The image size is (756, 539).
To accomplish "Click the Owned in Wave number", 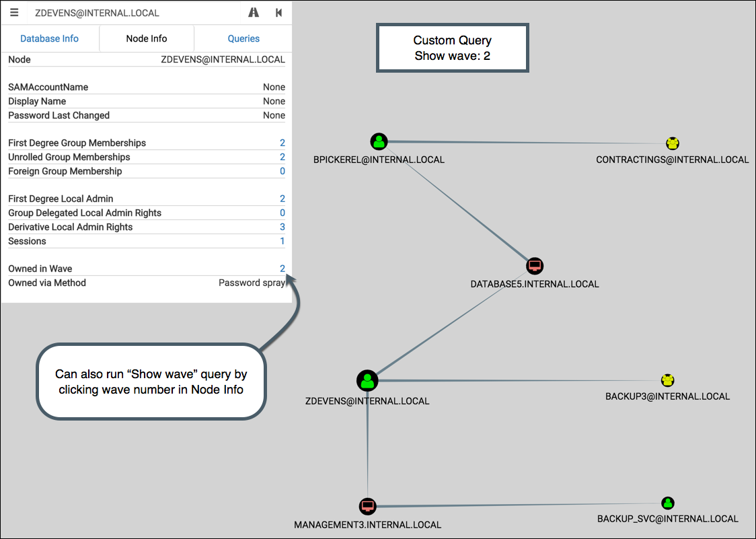I will click(282, 268).
